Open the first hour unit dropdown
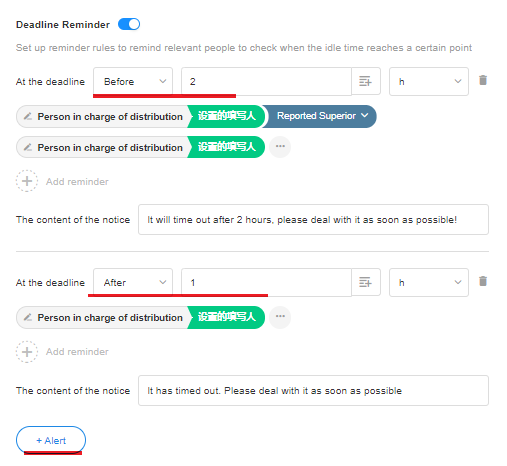The height and width of the screenshot is (466, 507). (x=429, y=81)
